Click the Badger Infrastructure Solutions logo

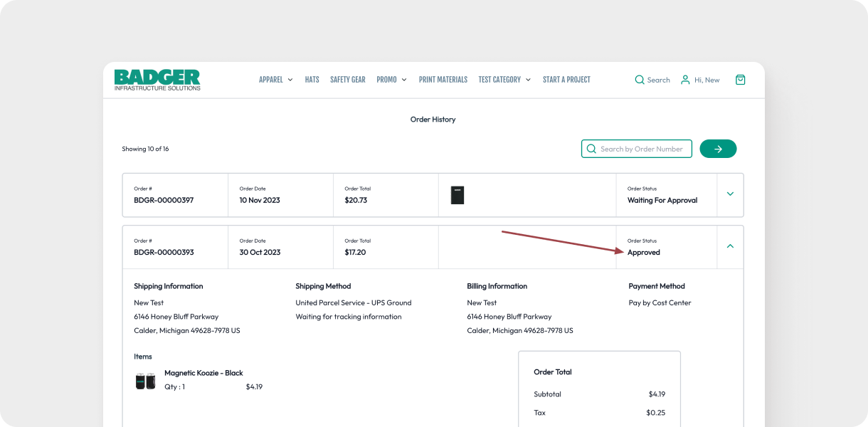pyautogui.click(x=157, y=80)
